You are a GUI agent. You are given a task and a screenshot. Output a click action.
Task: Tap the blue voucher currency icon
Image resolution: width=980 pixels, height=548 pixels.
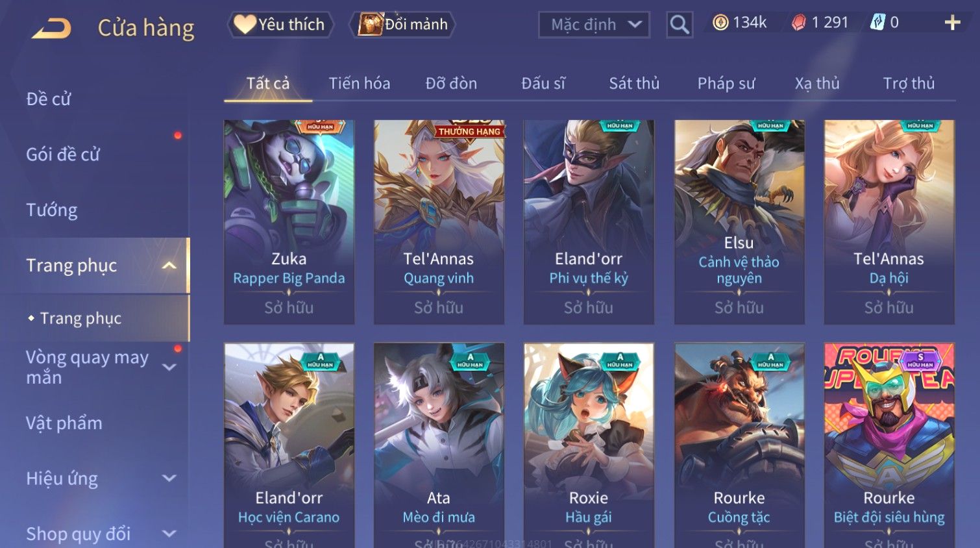(877, 23)
